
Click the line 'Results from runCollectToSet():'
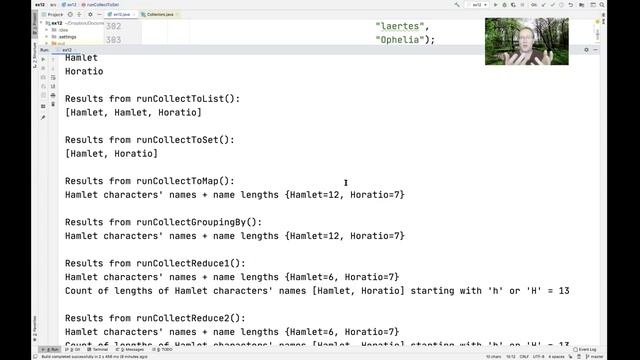[149, 140]
